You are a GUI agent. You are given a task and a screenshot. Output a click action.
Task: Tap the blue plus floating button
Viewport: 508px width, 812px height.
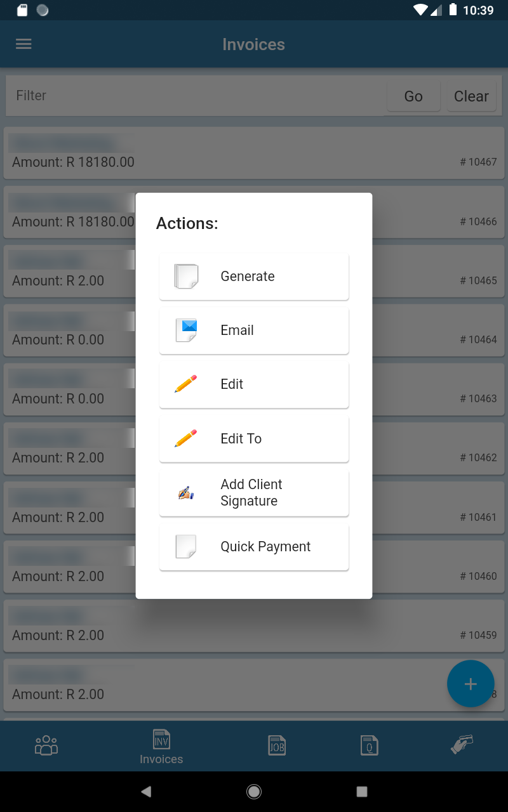pyautogui.click(x=470, y=683)
